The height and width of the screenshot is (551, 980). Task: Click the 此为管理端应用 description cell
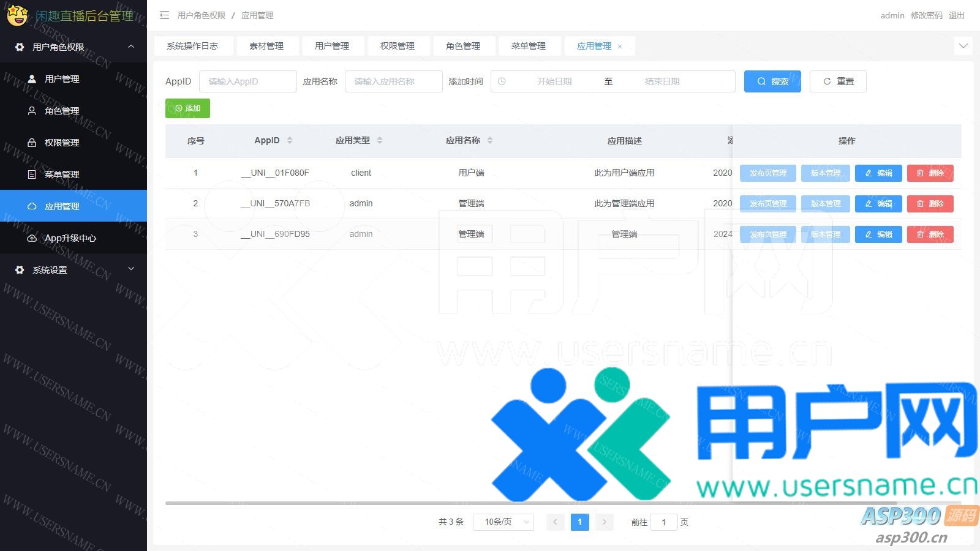(624, 204)
